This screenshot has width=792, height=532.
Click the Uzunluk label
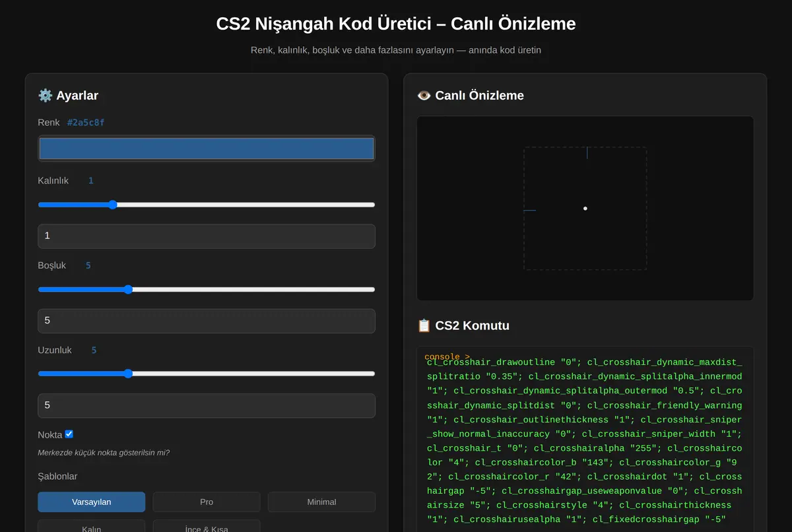[x=55, y=350]
